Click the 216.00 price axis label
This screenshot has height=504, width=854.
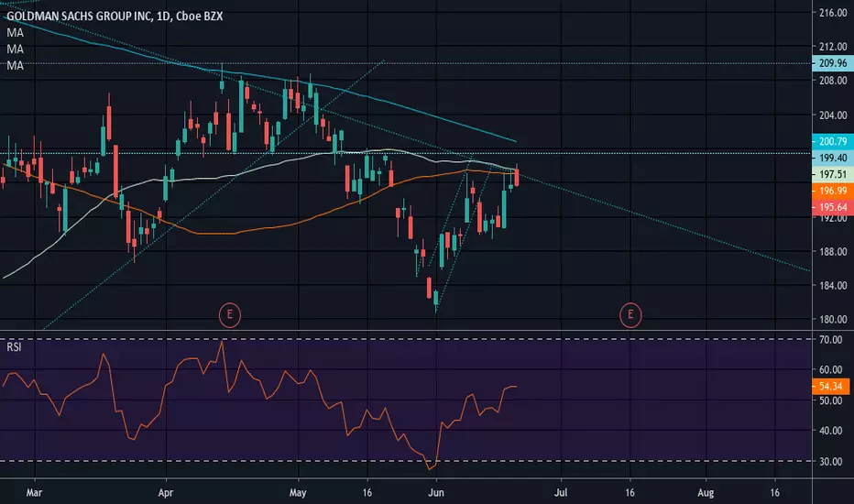833,13
